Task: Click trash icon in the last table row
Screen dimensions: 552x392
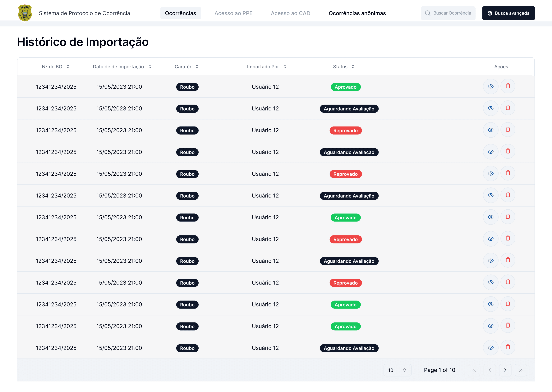Action: click(x=508, y=347)
